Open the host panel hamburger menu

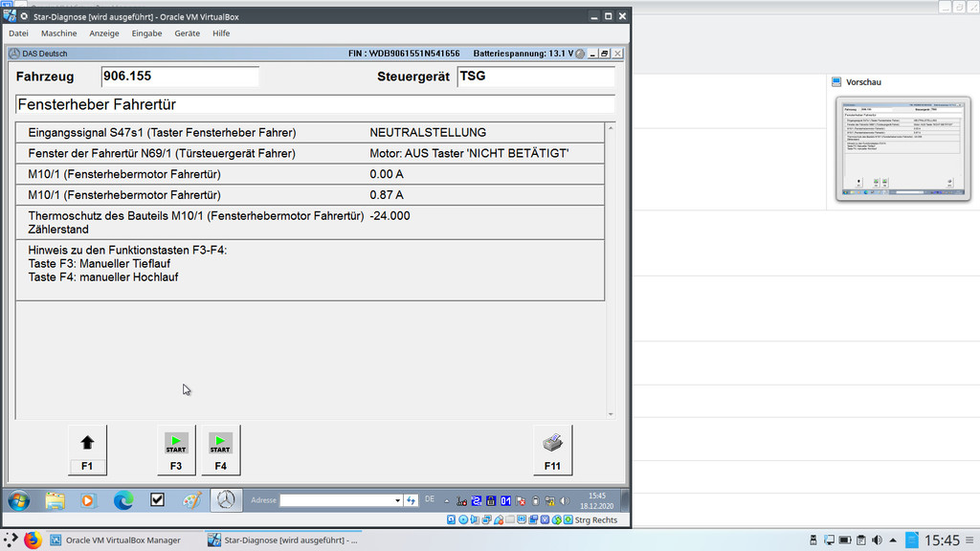click(x=969, y=540)
